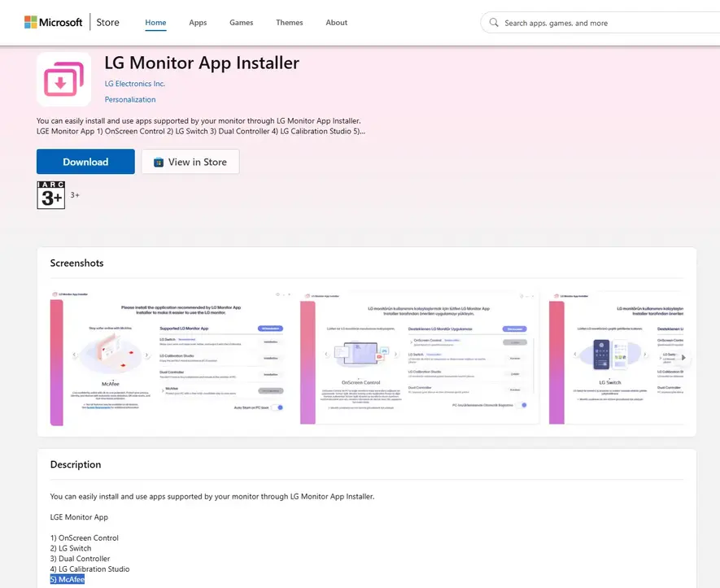Click the 1) OnScreen Control line

[85, 538]
